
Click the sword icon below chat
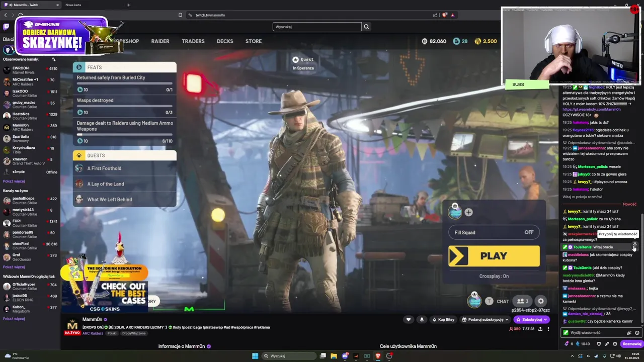click(607, 344)
